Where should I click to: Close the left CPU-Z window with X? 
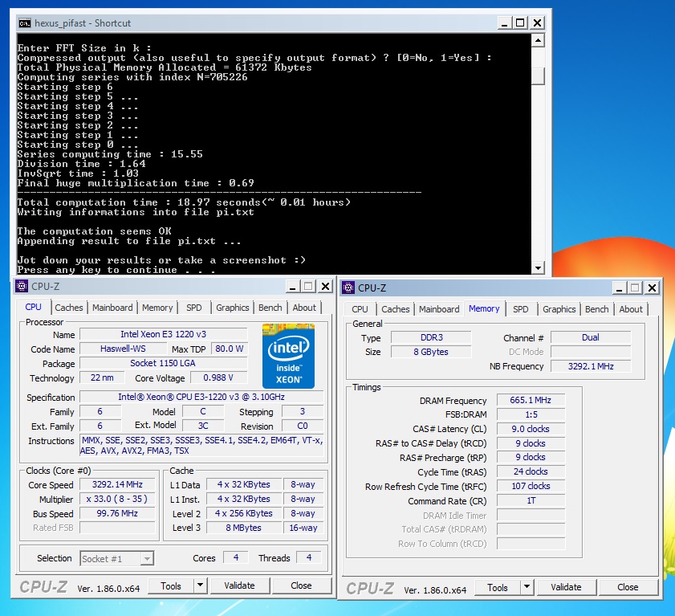point(325,287)
